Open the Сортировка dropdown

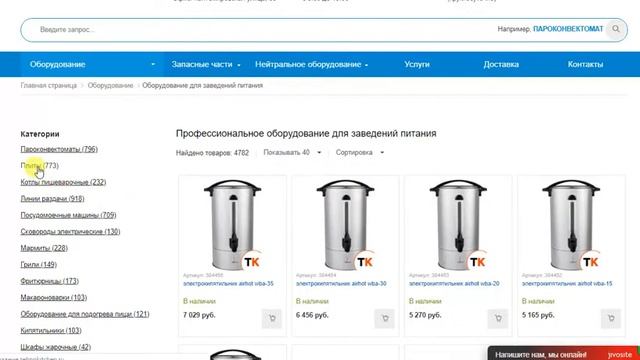click(360, 153)
